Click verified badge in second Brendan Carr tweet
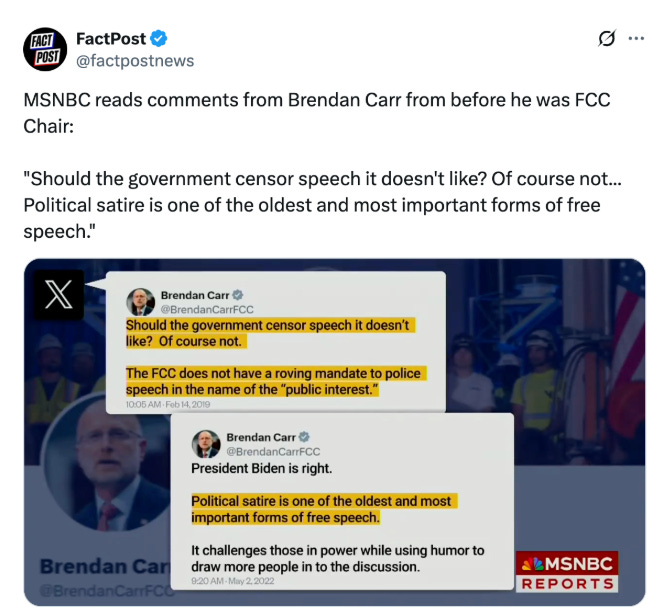 (x=304, y=437)
